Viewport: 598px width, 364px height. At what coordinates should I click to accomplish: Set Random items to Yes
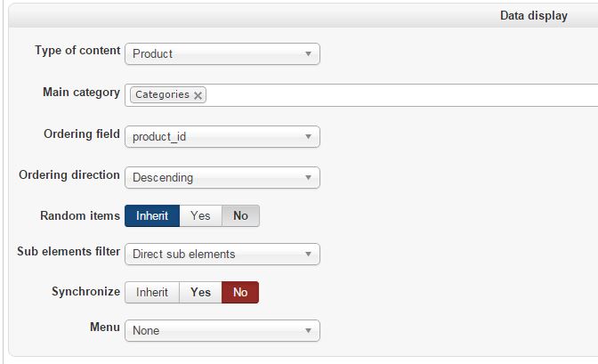[200, 215]
